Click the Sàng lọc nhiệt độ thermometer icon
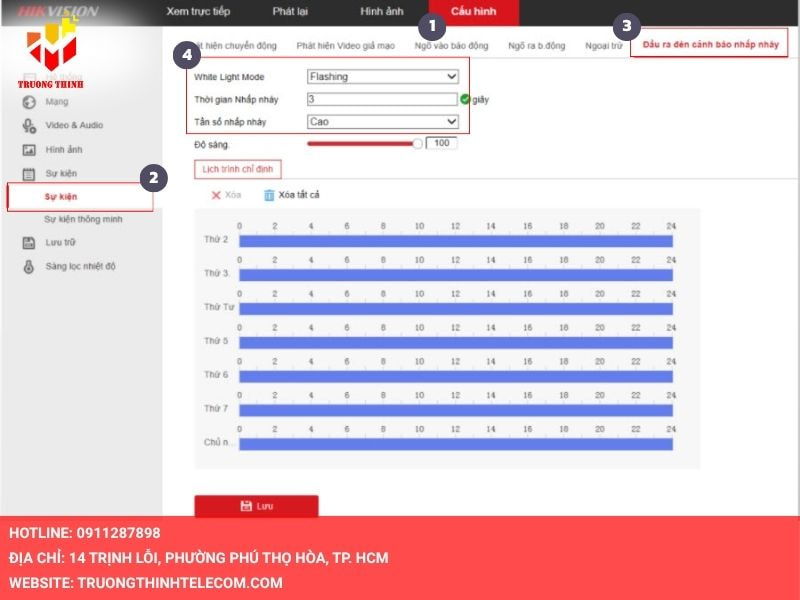The height and width of the screenshot is (600, 800). [x=29, y=267]
